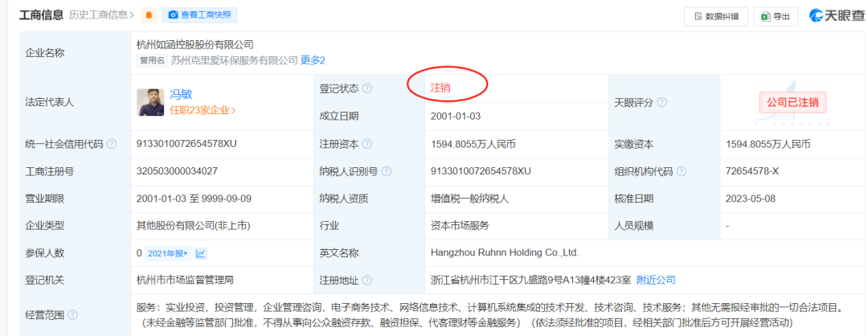Select registration number 320503000034027
The width and height of the screenshot is (868, 336).
177,171
